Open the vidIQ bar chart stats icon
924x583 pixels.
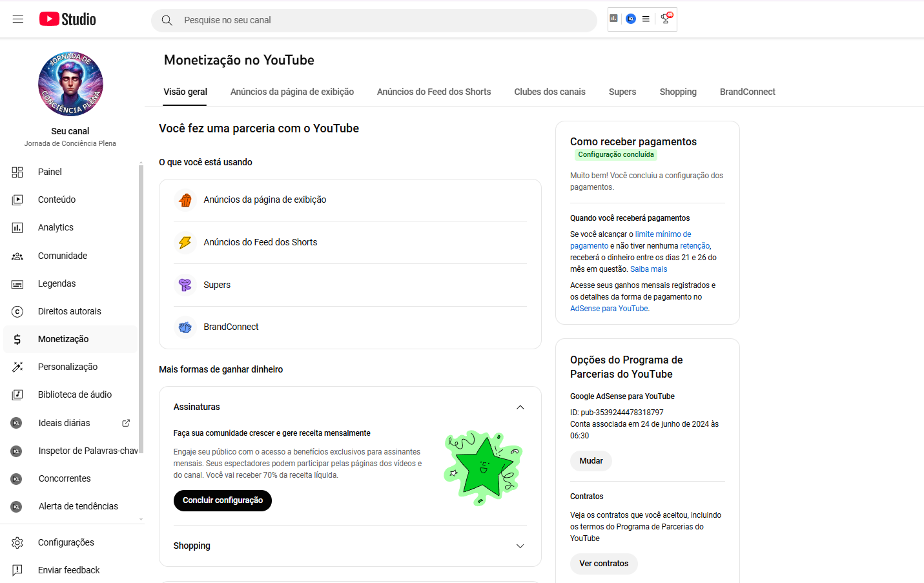[x=614, y=19]
